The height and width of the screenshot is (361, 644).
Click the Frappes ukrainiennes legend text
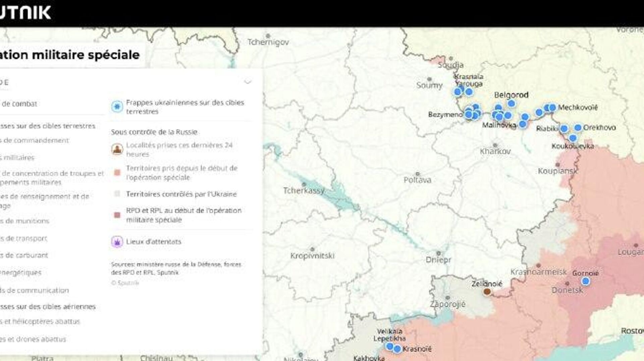(x=185, y=107)
